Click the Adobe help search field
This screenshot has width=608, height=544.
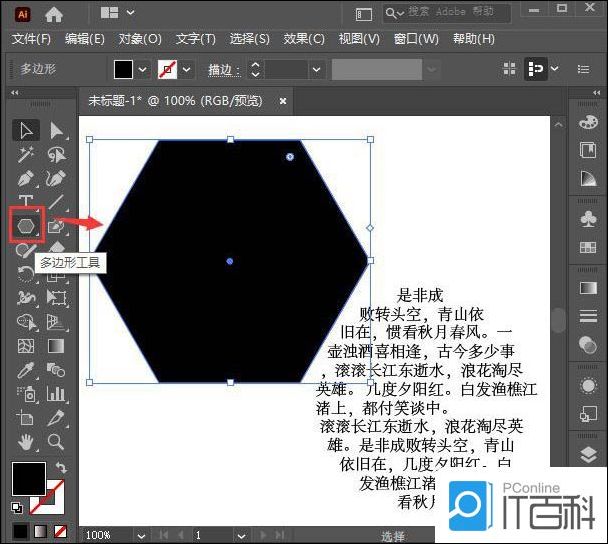[447, 13]
